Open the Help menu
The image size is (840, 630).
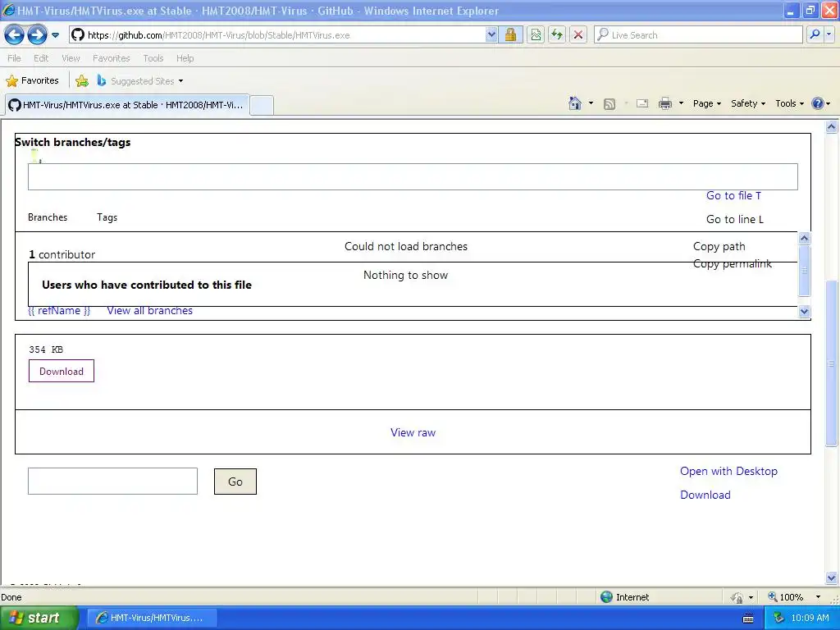pos(185,58)
